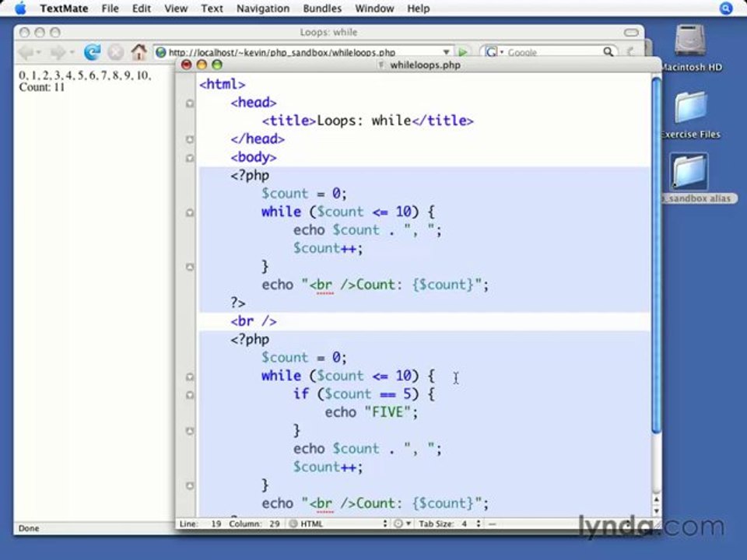Fold the second while loop block
The width and height of the screenshot is (747, 560).
[x=190, y=376]
